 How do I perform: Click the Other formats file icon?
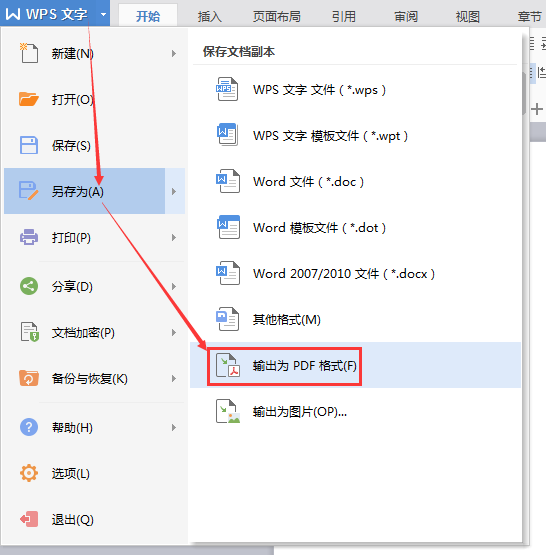click(x=228, y=319)
